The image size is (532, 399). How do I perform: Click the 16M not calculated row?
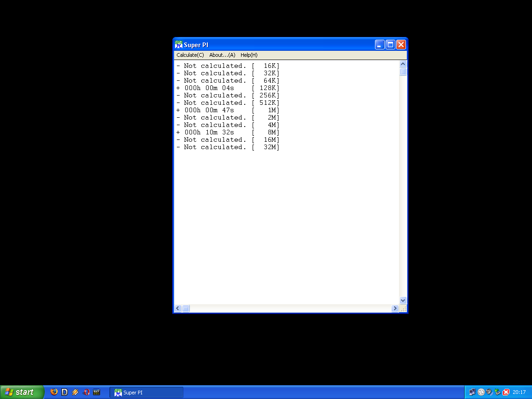pyautogui.click(x=228, y=140)
